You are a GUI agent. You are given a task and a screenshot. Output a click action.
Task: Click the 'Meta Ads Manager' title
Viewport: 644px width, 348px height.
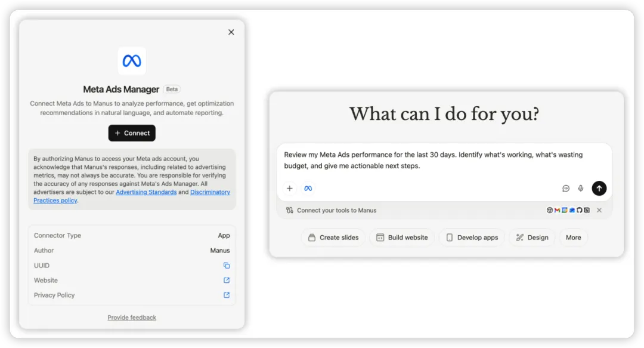pyautogui.click(x=121, y=90)
